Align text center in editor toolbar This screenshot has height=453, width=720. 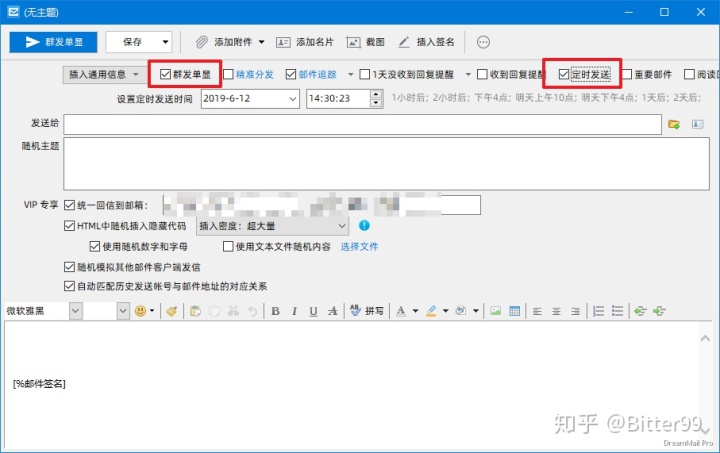coord(556,312)
